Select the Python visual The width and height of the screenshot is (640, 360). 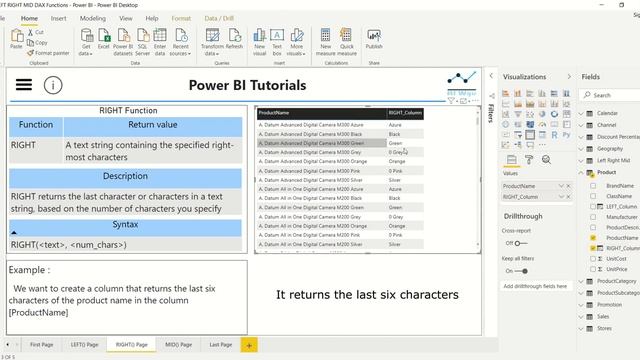567,134
